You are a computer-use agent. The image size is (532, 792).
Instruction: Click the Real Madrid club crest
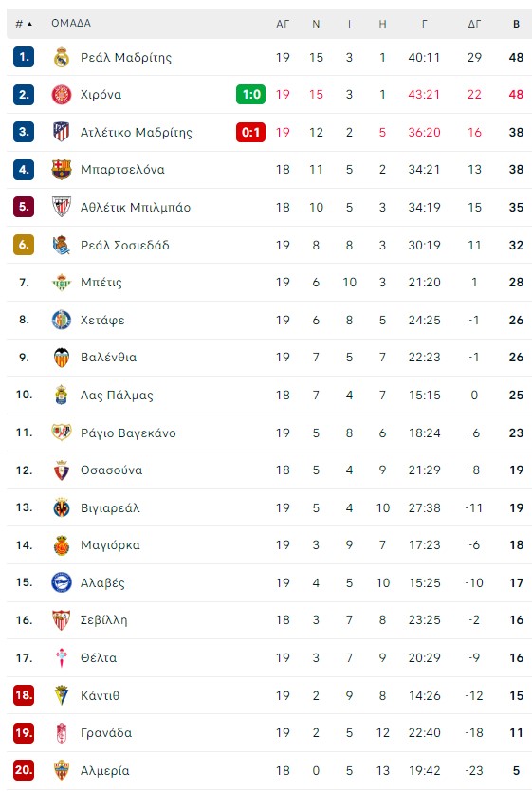click(x=61, y=57)
